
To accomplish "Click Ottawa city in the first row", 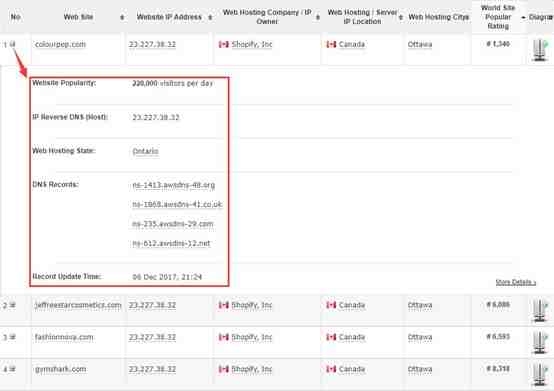I will click(x=420, y=45).
